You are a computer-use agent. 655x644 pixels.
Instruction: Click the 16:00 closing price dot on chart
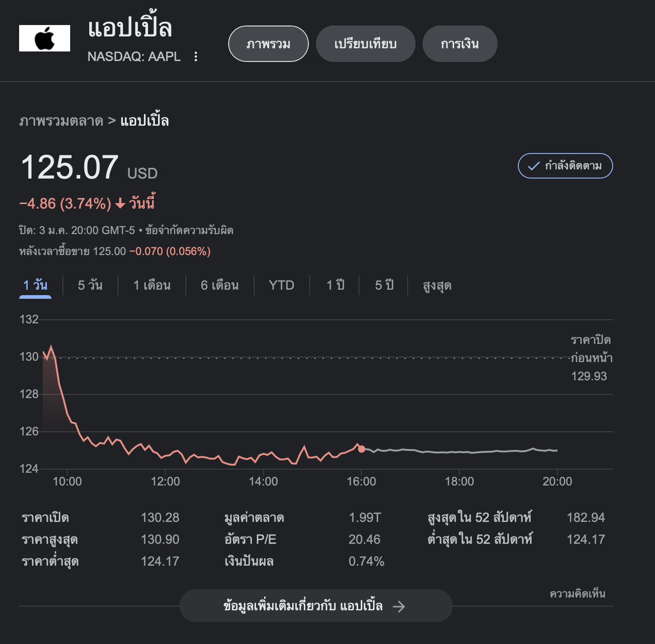[x=362, y=449]
